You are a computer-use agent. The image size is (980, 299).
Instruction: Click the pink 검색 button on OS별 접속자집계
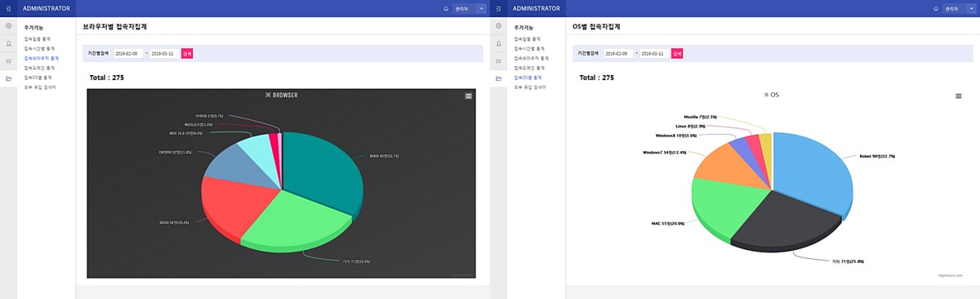[677, 53]
